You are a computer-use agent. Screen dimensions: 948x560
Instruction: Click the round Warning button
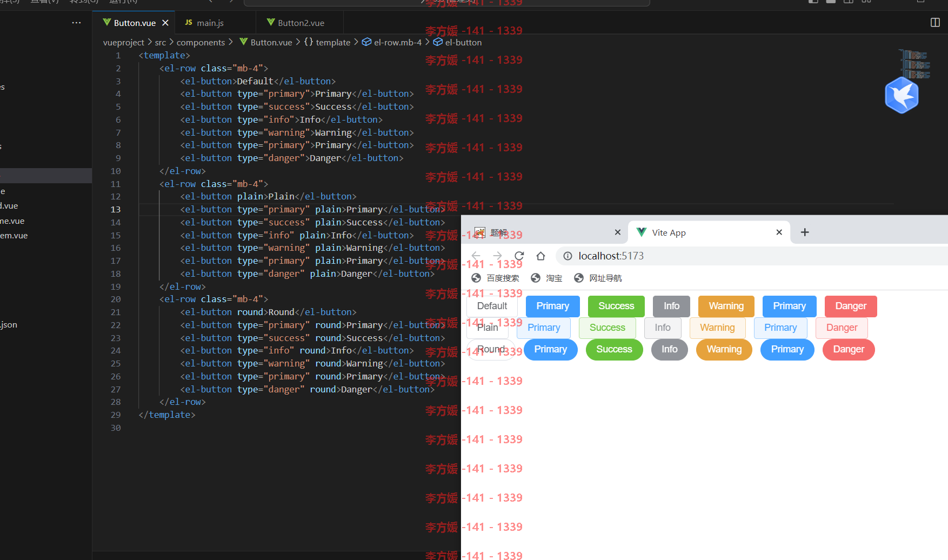(x=724, y=349)
